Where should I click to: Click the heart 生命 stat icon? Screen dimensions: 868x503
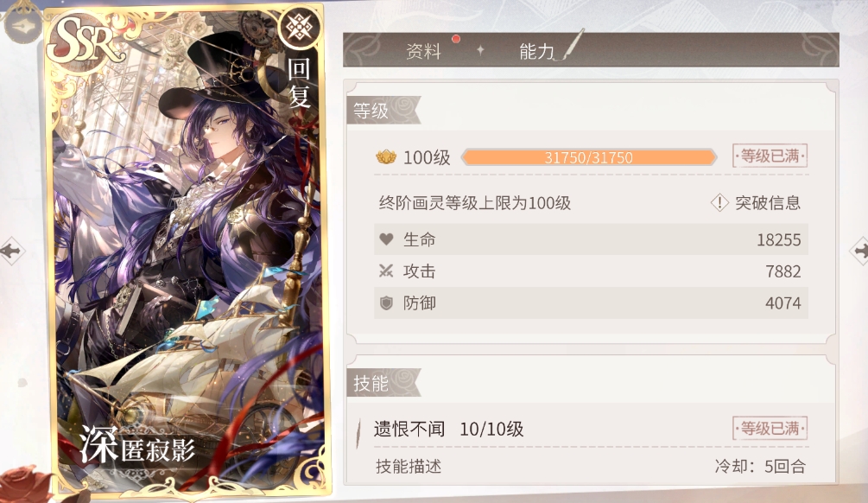click(x=386, y=239)
